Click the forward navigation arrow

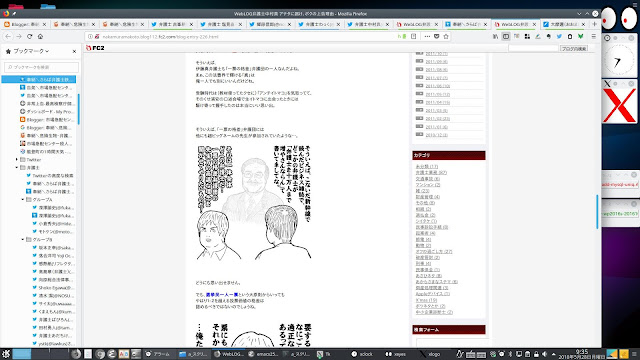[19, 36]
